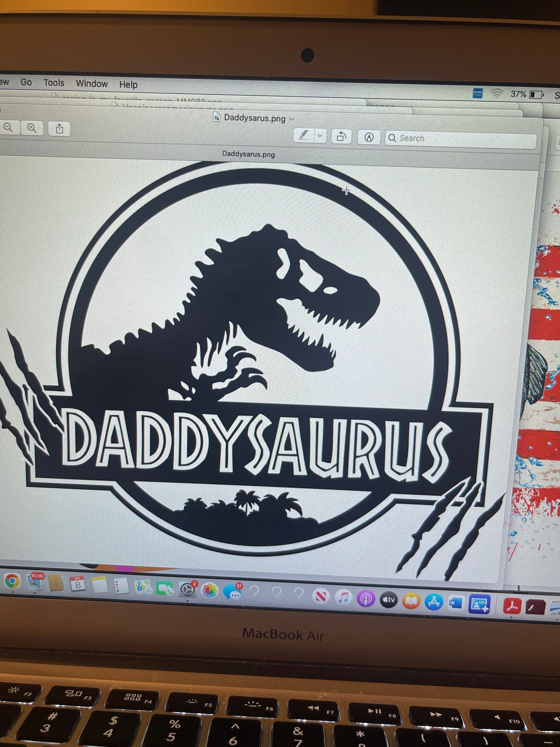Open the Help menu

click(x=128, y=85)
